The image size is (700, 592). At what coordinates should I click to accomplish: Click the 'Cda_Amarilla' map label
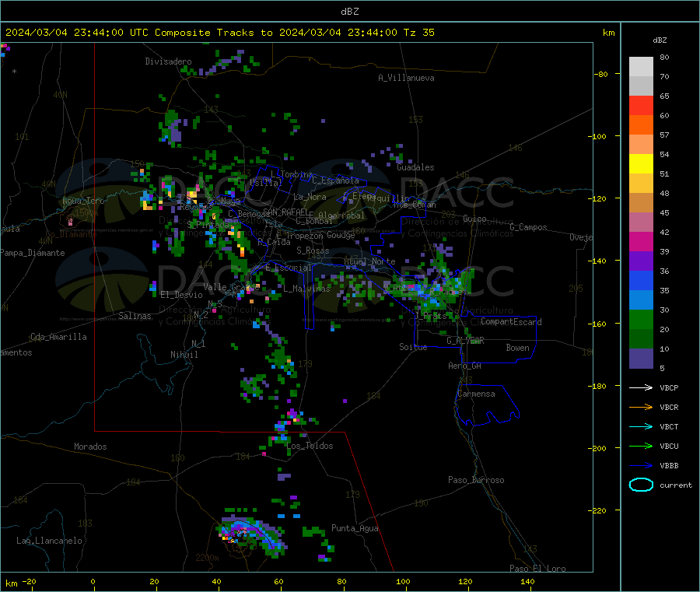point(59,337)
